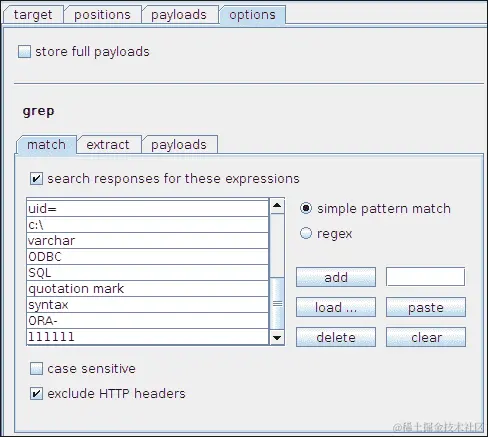Click the add button
Image resolution: width=488 pixels, height=437 pixels.
pos(336,277)
